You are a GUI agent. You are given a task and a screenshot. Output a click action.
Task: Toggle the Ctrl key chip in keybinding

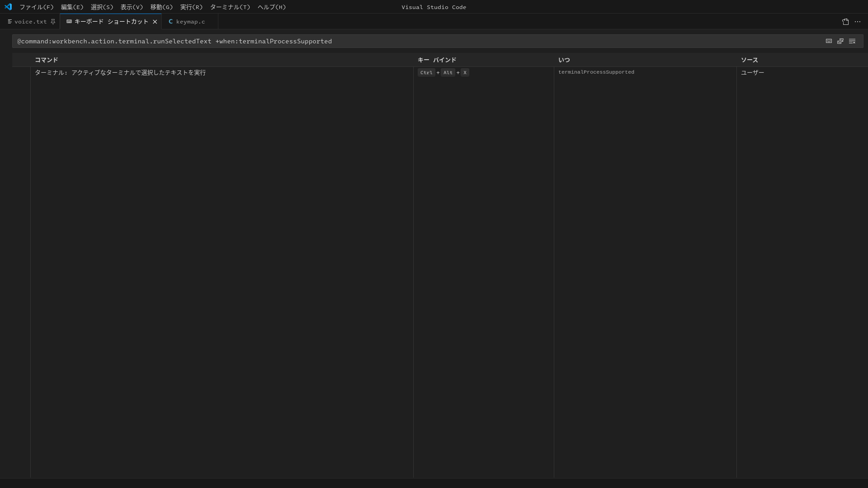coord(426,72)
